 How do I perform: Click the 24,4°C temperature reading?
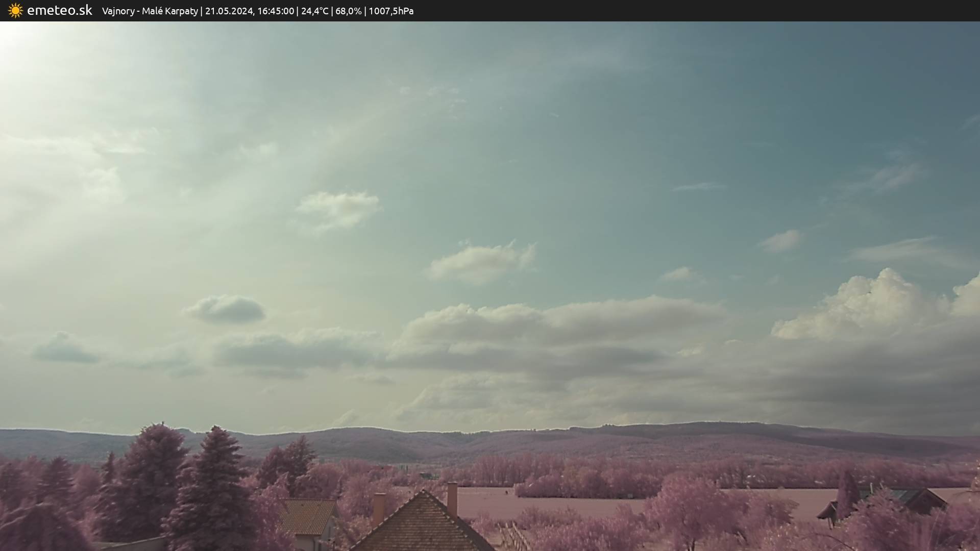click(x=314, y=11)
